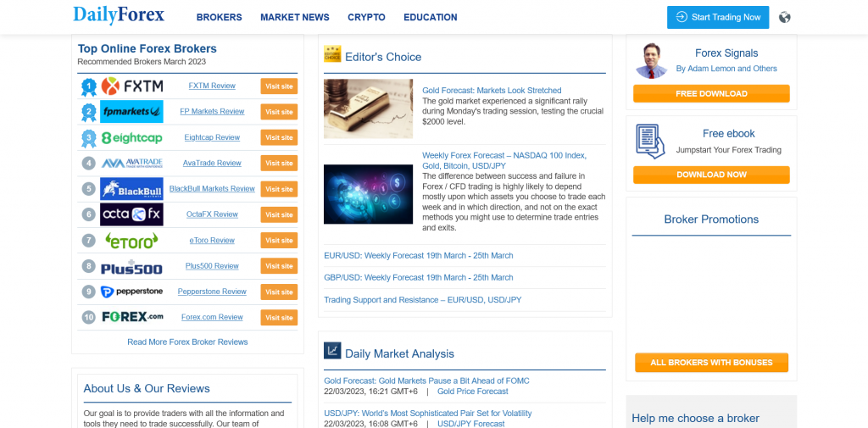Viewport: 868px width, 428px height.
Task: Open the OctaFX Review link
Action: 212,214
